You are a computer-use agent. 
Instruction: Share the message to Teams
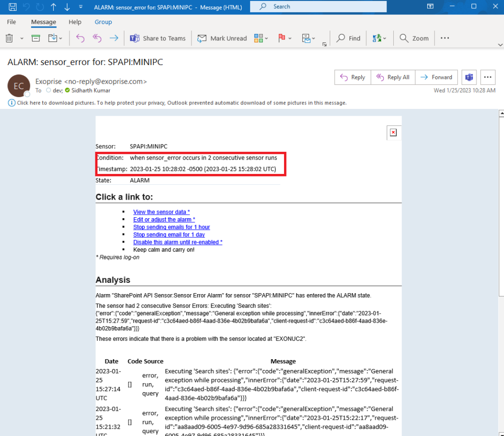[x=157, y=38]
